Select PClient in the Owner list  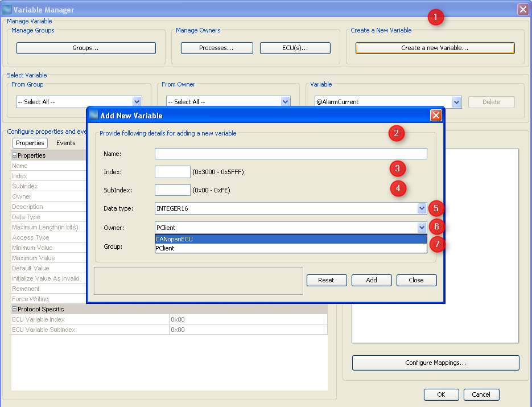pyautogui.click(x=228, y=248)
